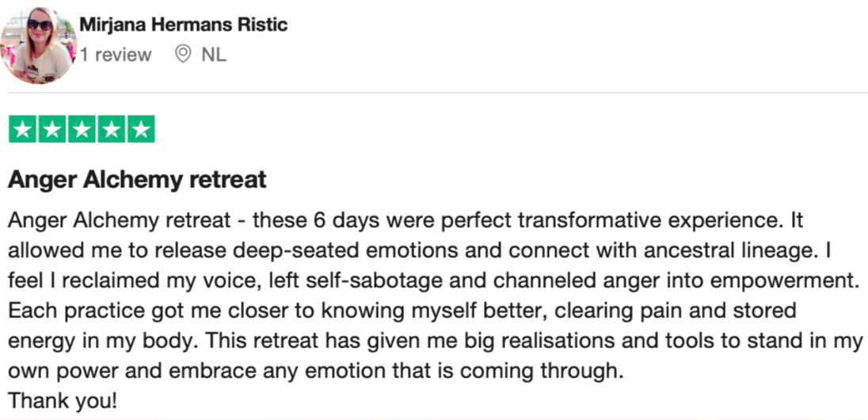Image resolution: width=868 pixels, height=420 pixels.
Task: Click the first green rating star
Action: [x=23, y=129]
